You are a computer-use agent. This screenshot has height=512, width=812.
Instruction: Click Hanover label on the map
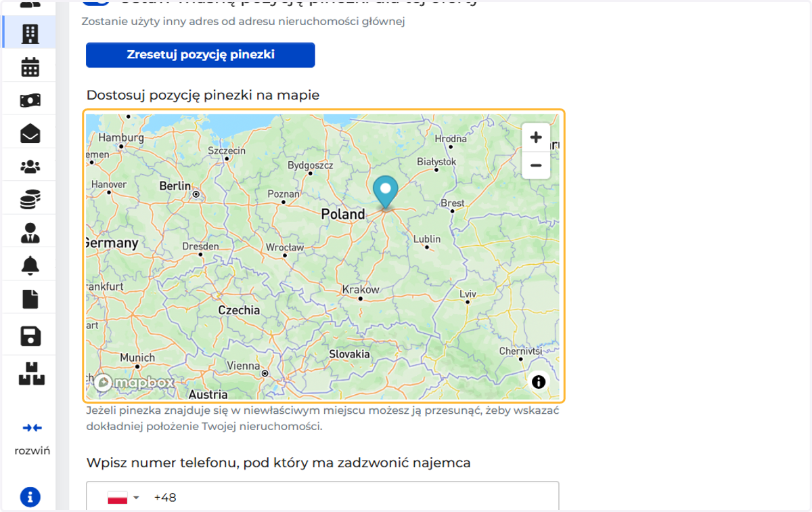coord(109,184)
